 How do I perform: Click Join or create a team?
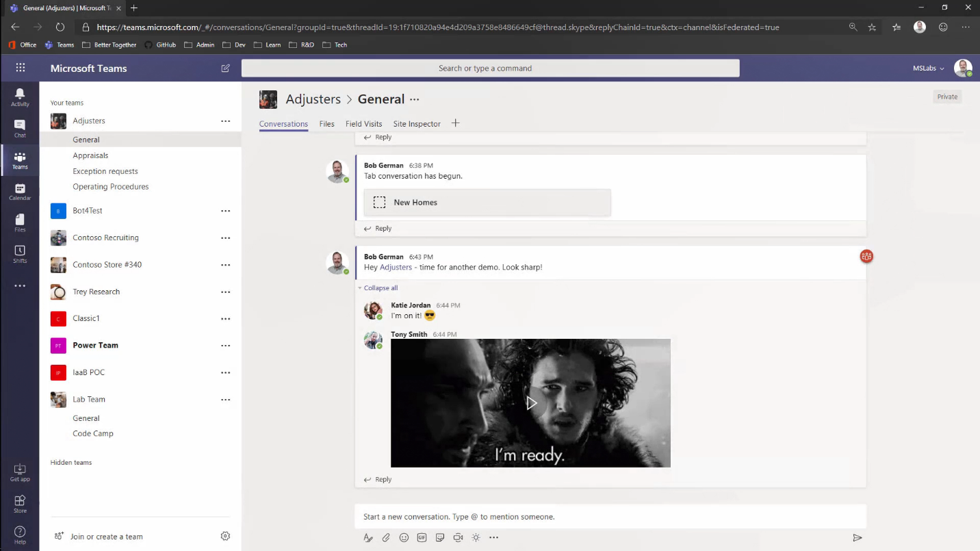click(x=99, y=537)
